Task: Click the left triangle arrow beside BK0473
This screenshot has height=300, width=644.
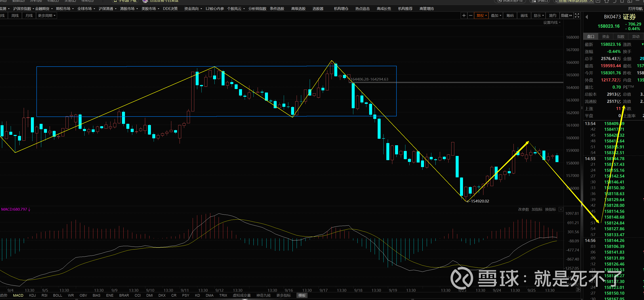Action: tap(587, 17)
